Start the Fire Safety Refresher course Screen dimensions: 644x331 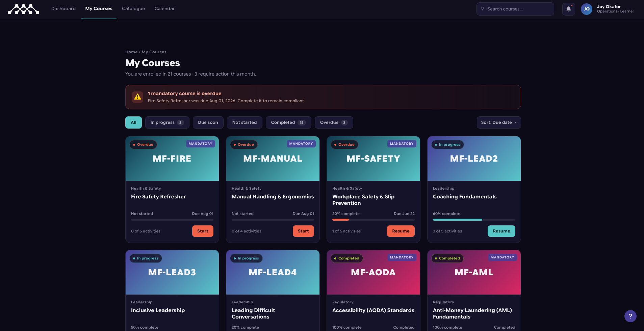click(203, 231)
